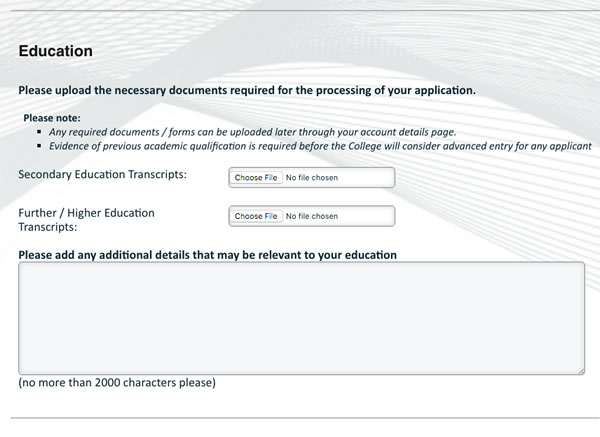The height and width of the screenshot is (437, 600).
Task: Choose file for Secondary Education Transcripts
Action: (256, 178)
